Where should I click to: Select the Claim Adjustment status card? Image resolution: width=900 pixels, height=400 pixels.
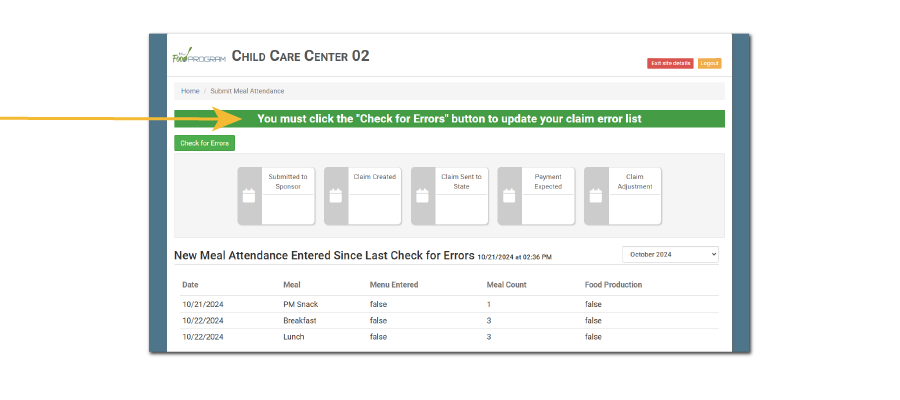click(634, 196)
